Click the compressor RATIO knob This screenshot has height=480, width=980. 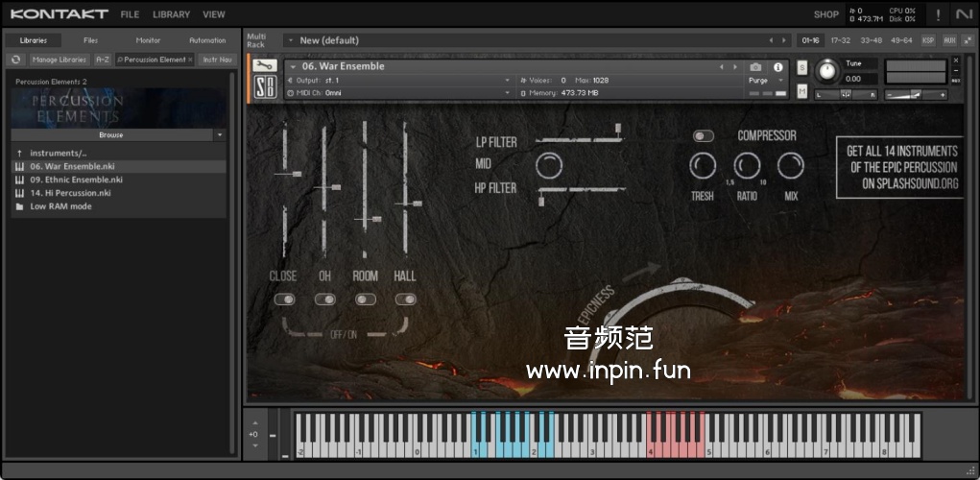click(747, 166)
